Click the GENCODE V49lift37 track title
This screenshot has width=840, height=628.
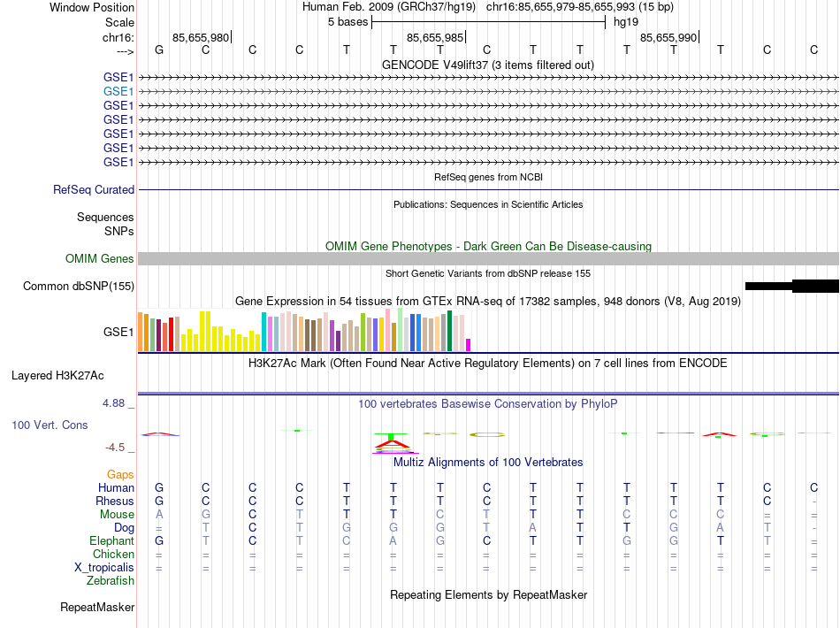[x=488, y=65]
